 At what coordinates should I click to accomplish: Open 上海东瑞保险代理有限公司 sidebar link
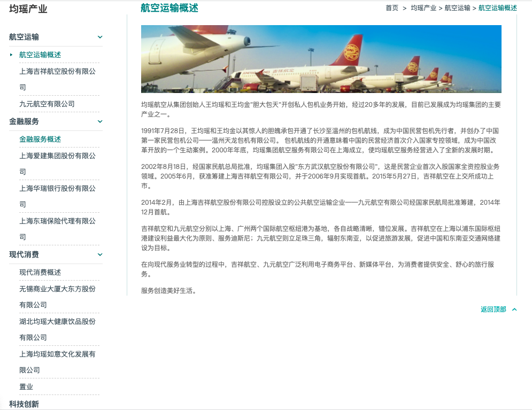tap(57, 229)
